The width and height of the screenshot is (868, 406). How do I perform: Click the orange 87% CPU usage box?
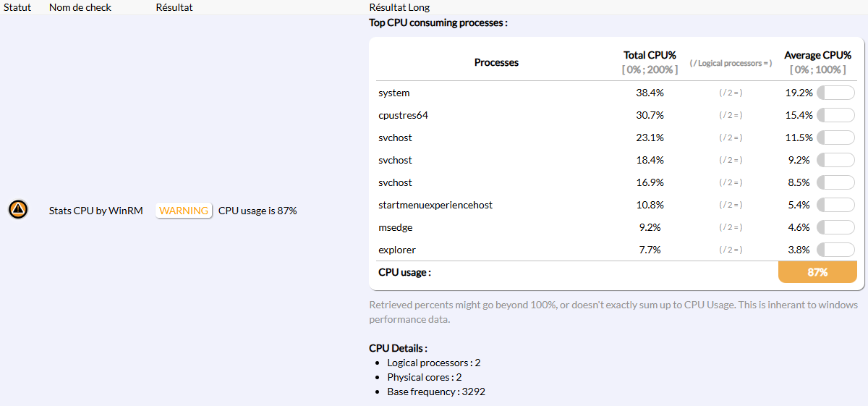point(817,272)
